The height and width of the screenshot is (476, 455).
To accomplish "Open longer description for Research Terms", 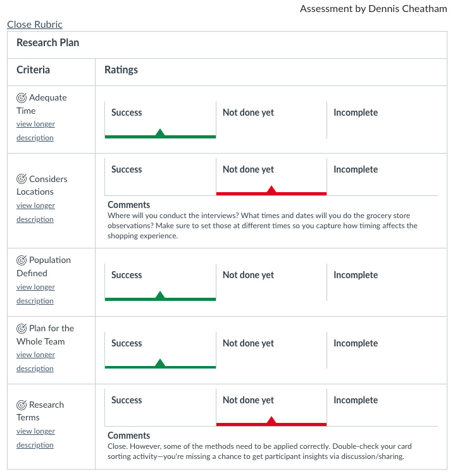I will (35, 437).
